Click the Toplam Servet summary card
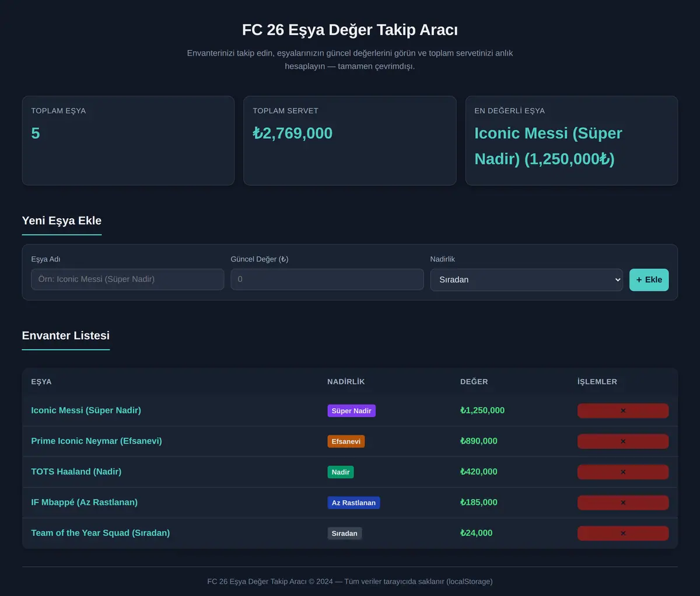This screenshot has width=700, height=596. (350, 141)
